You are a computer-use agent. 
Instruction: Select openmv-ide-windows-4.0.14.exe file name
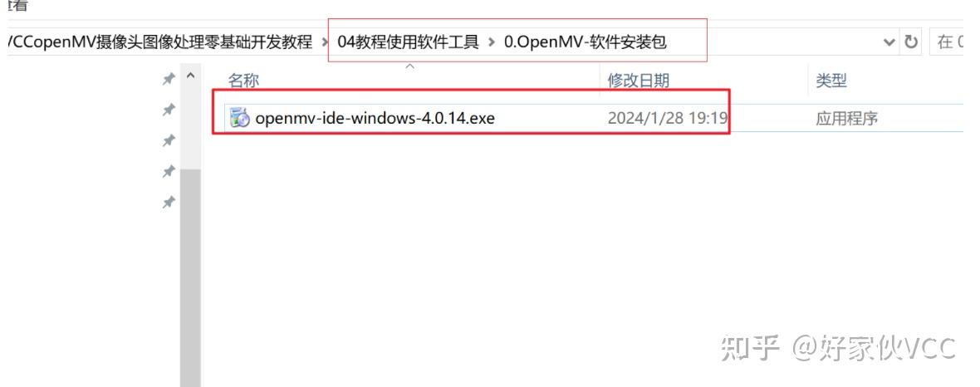coord(375,118)
